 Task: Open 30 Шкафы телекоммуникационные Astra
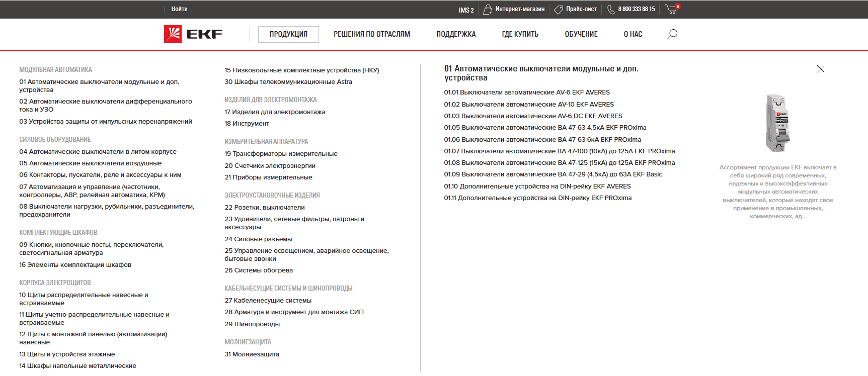click(x=288, y=82)
